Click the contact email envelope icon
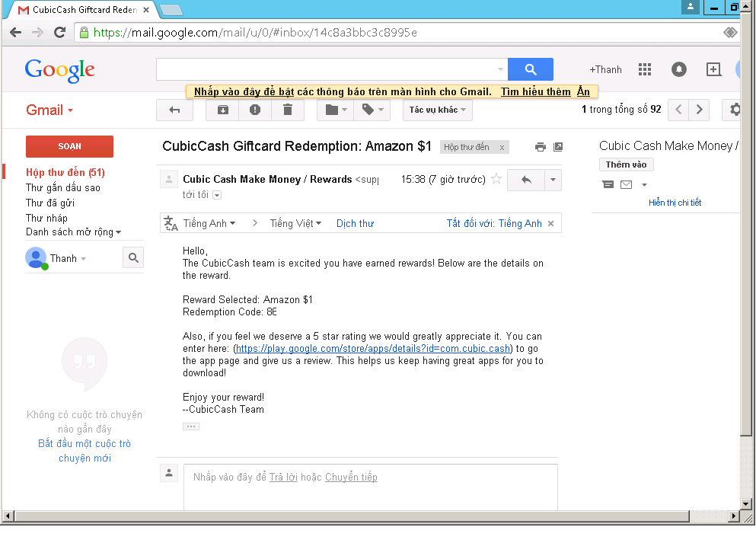The image size is (756, 543). click(x=626, y=184)
